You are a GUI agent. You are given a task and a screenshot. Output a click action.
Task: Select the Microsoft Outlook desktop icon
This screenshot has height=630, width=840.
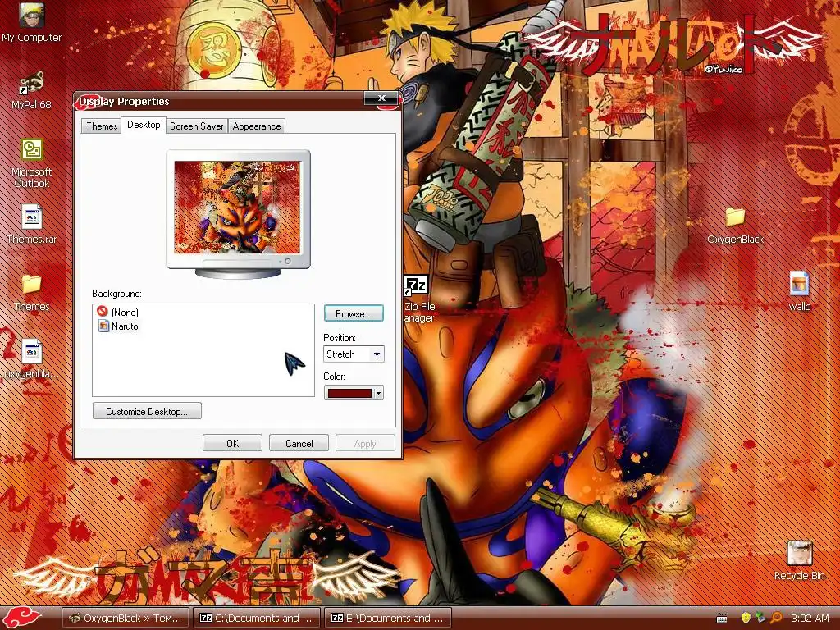pyautogui.click(x=32, y=150)
